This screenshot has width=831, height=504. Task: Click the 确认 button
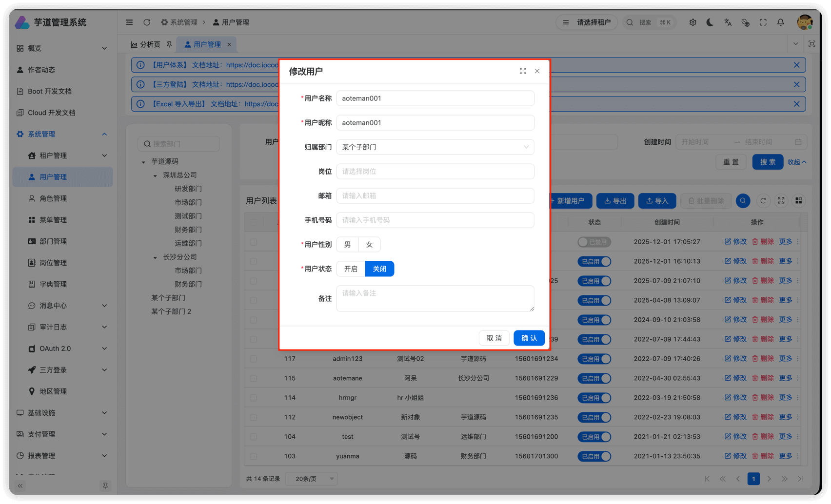point(529,338)
